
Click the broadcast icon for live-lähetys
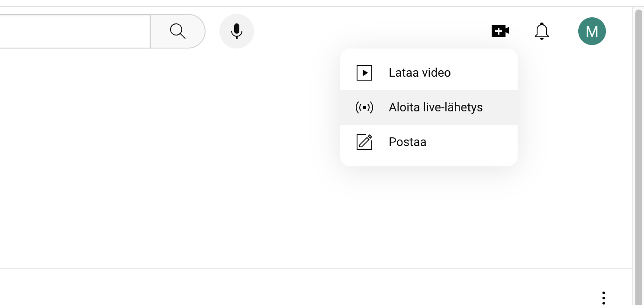coord(364,107)
